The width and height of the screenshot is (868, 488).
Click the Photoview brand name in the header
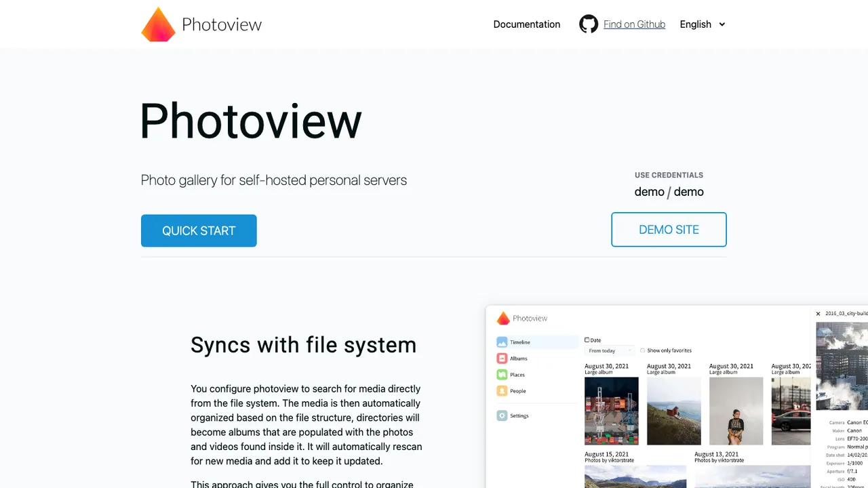[x=222, y=24]
